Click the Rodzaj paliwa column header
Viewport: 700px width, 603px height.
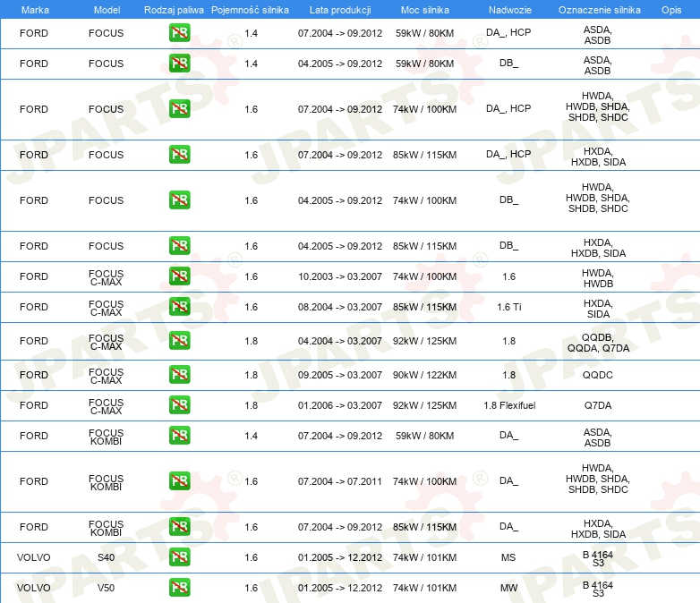coord(174,10)
